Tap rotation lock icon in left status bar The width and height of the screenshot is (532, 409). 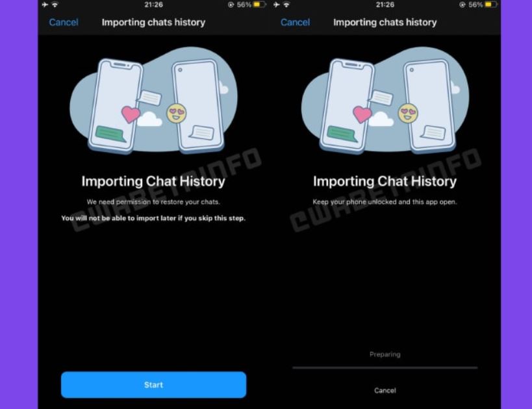[x=231, y=5]
